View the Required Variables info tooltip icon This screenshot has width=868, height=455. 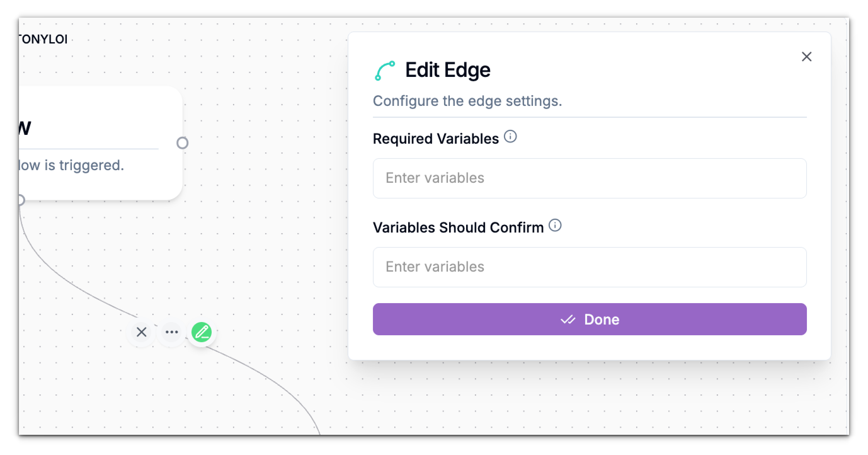511,136
